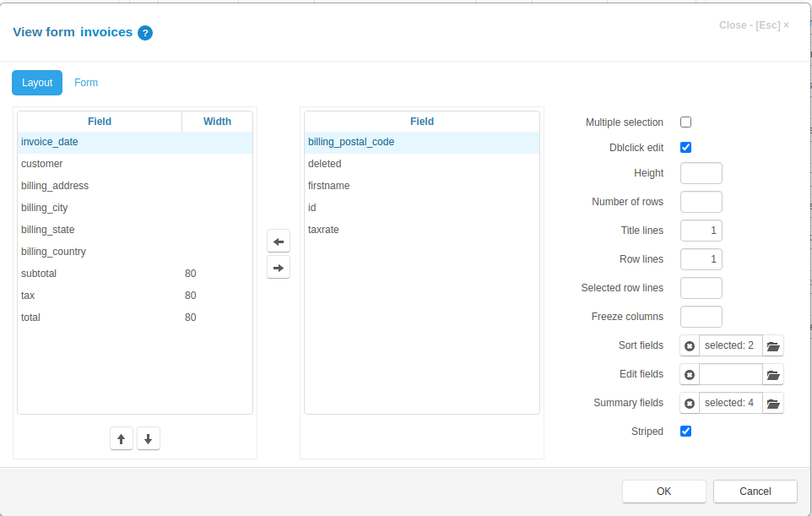Open Edit fields folder icon
Screen dimensions: 812x516
[773, 374]
